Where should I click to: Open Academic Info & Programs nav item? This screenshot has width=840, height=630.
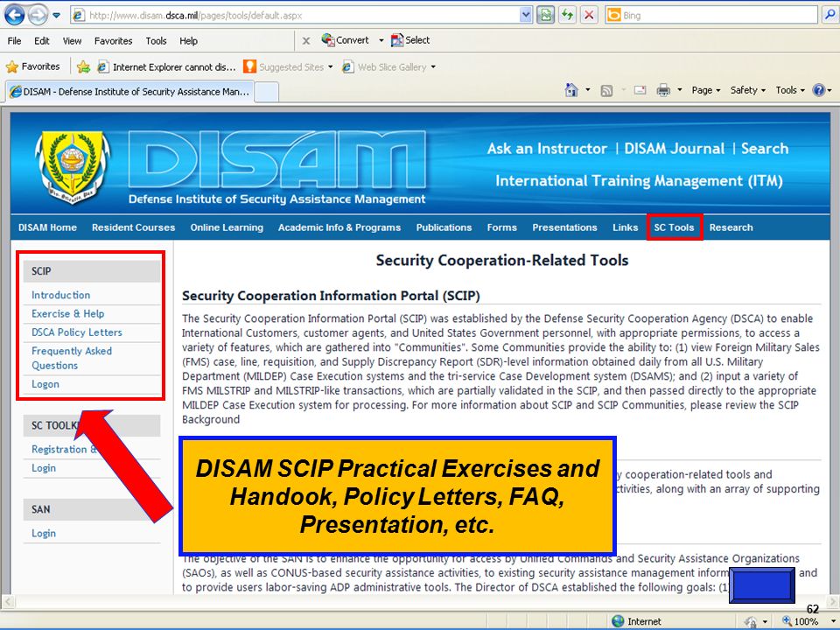(339, 227)
